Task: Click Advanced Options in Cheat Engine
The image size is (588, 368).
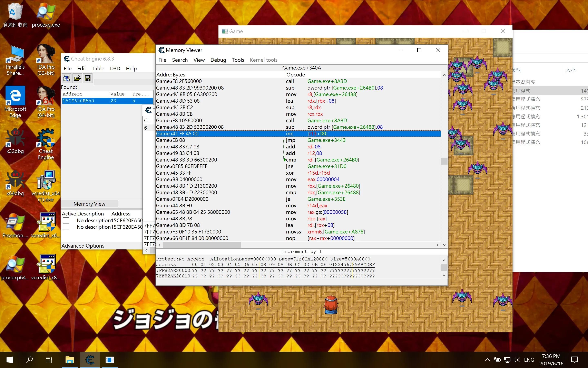Action: (x=83, y=246)
